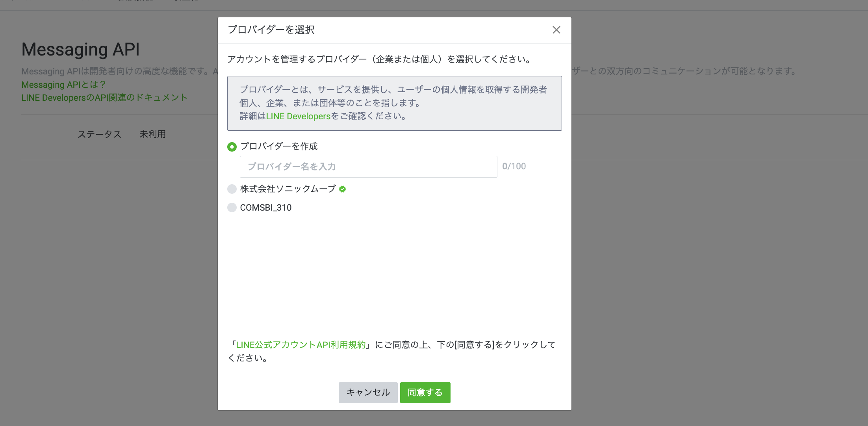Click the COMSBI_310 label text
The width and height of the screenshot is (868, 426).
(266, 207)
